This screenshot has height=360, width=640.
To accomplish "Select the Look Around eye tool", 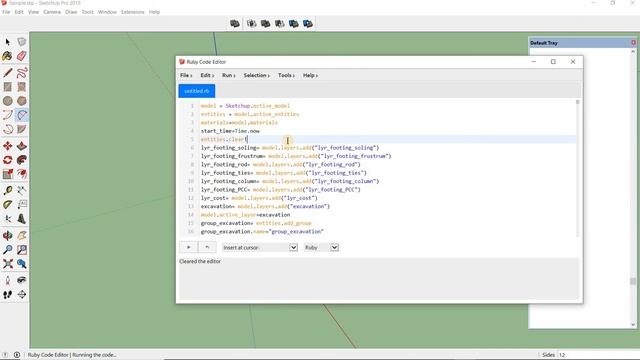I will click(22, 280).
